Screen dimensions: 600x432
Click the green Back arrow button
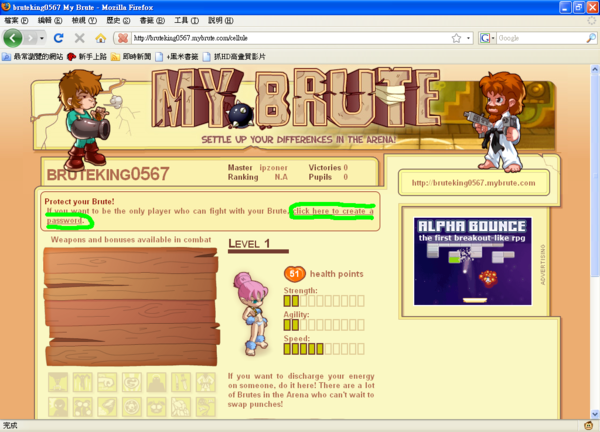click(x=13, y=38)
